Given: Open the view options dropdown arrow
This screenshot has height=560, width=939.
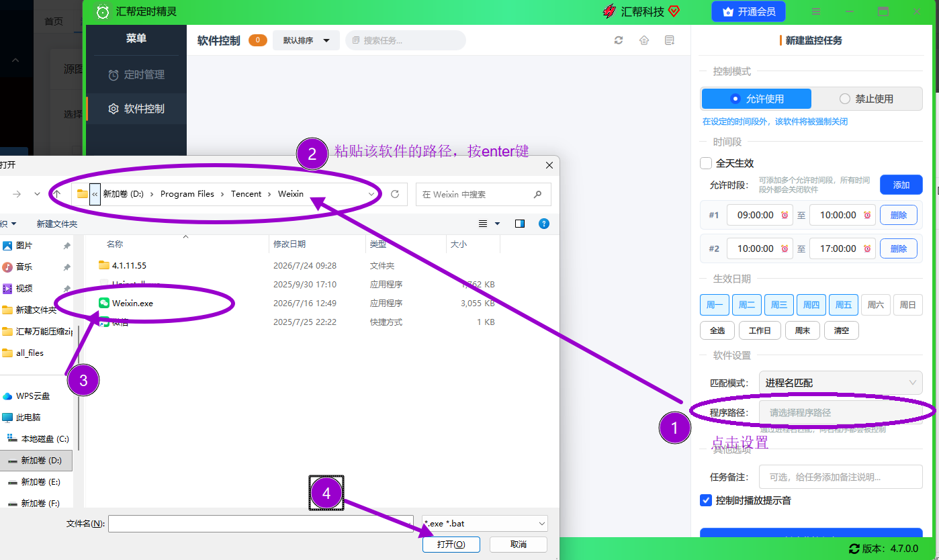Looking at the screenshot, I should click(498, 224).
